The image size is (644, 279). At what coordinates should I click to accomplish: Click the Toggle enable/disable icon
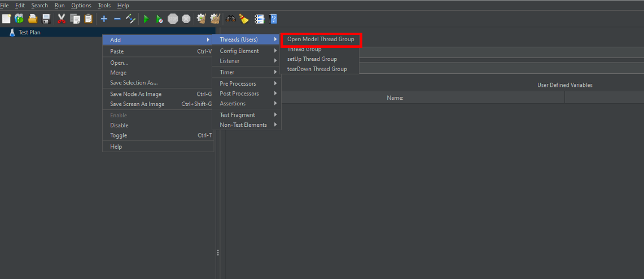click(x=130, y=19)
